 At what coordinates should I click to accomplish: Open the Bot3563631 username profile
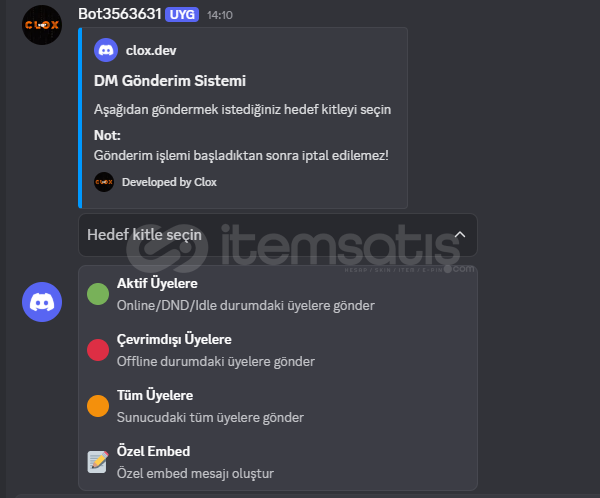120,14
